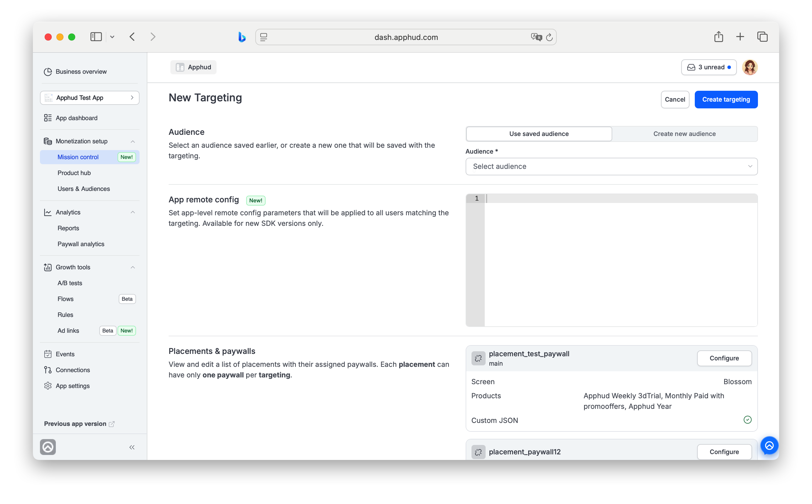Image resolution: width=812 pixels, height=504 pixels.
Task: Collapse Monetization setup section
Action: pos(133,142)
